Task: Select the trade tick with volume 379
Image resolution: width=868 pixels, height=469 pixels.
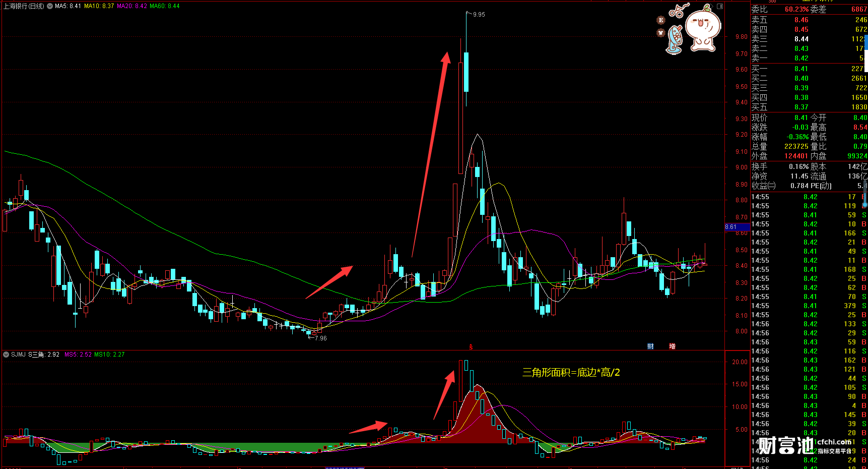Action: tap(809, 306)
